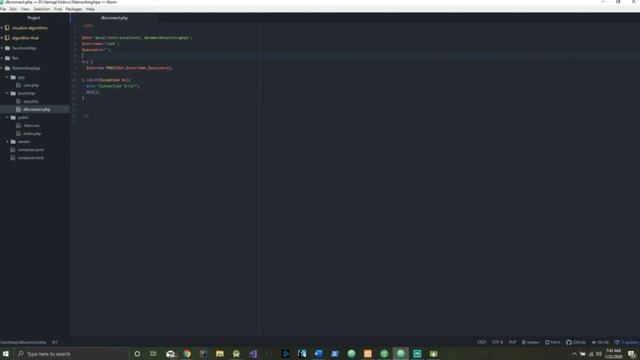Screen dimensions: 640x360
Task: Open the File menu
Action: point(3,9)
